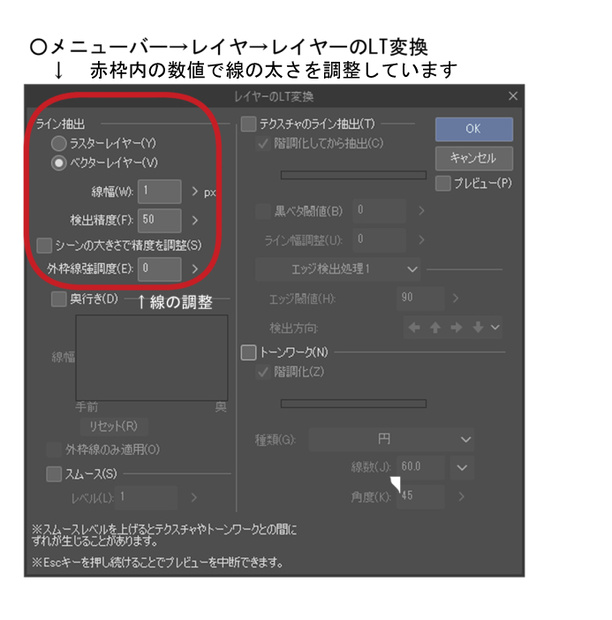Open slider arrow next to 検出精度(F) field
This screenshot has width=612, height=620.
coord(195,220)
